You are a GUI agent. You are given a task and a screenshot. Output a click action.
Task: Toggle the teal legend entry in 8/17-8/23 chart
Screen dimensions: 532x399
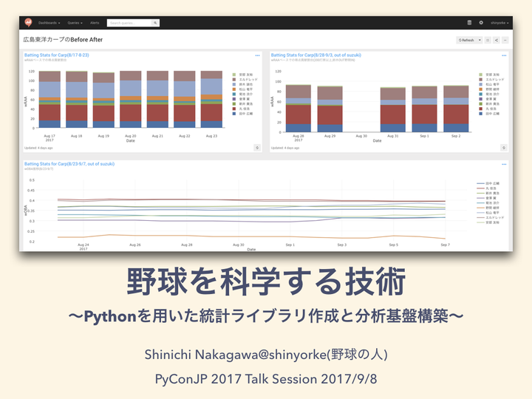(x=242, y=94)
